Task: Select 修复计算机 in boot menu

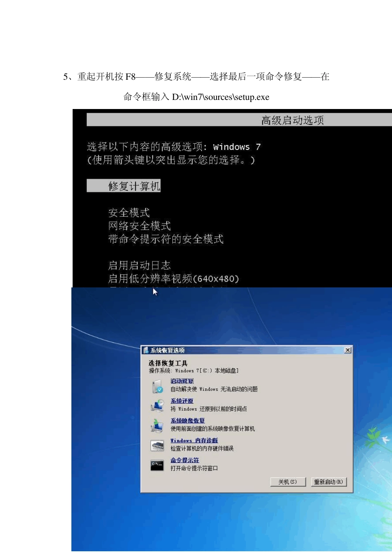Action: 124,186
